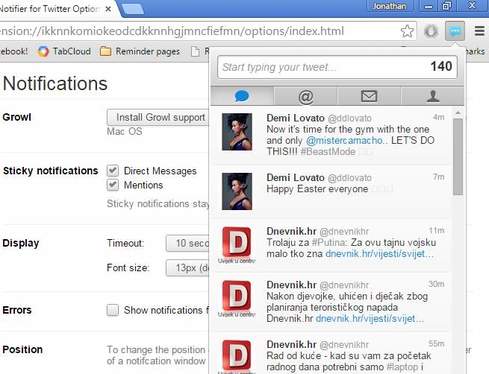Viewport: 489px width, 374px height.
Task: Click the bookmark star in address bar
Action: click(407, 31)
